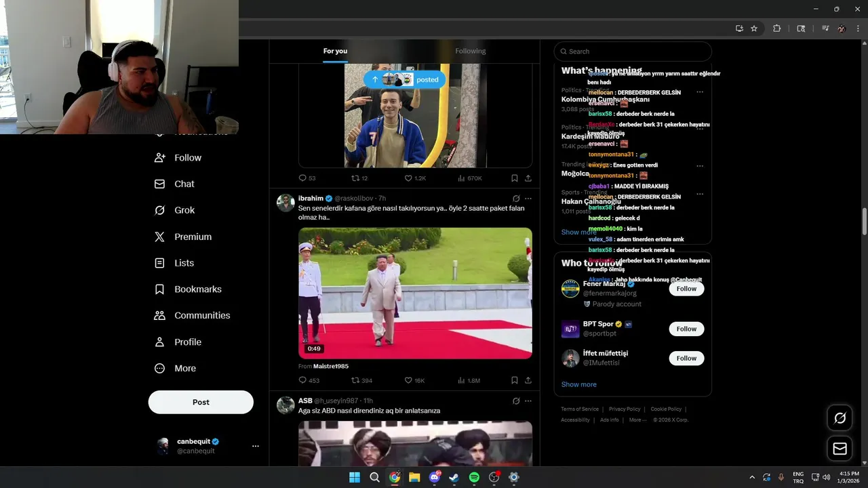Image resolution: width=868 pixels, height=488 pixels.
Task: Open Hakan Çalhanoğlu trend options
Action: pos(700,195)
